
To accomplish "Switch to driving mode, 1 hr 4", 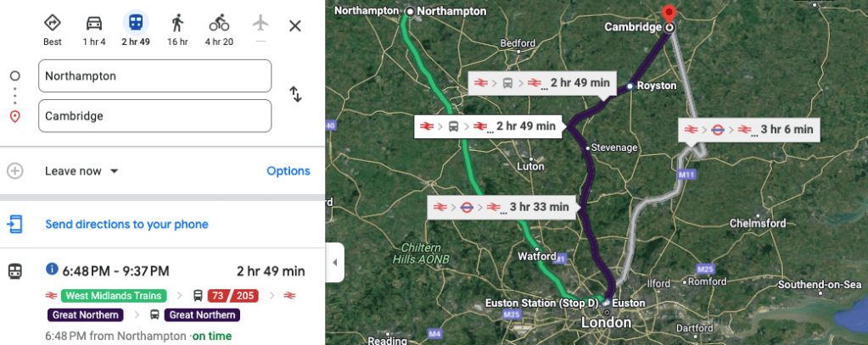I will coord(94,27).
